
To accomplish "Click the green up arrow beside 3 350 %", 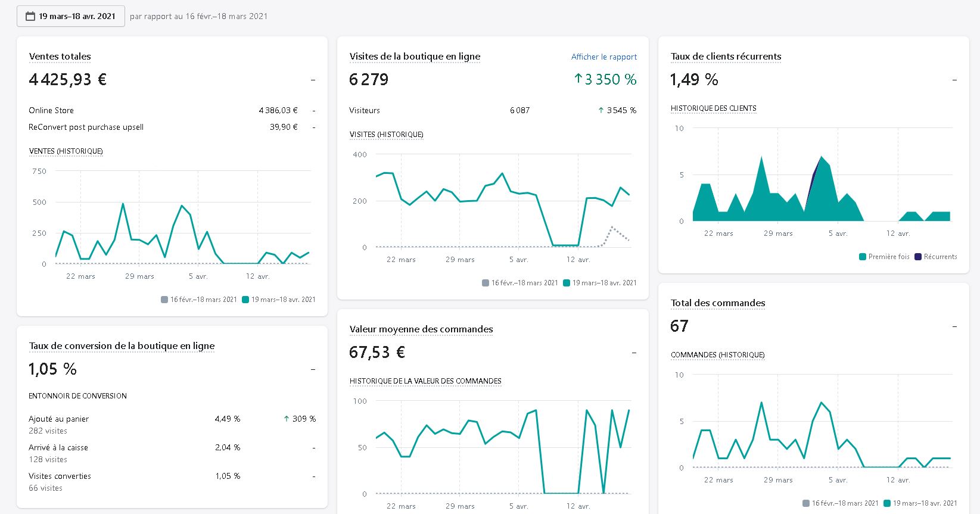I will [x=578, y=79].
